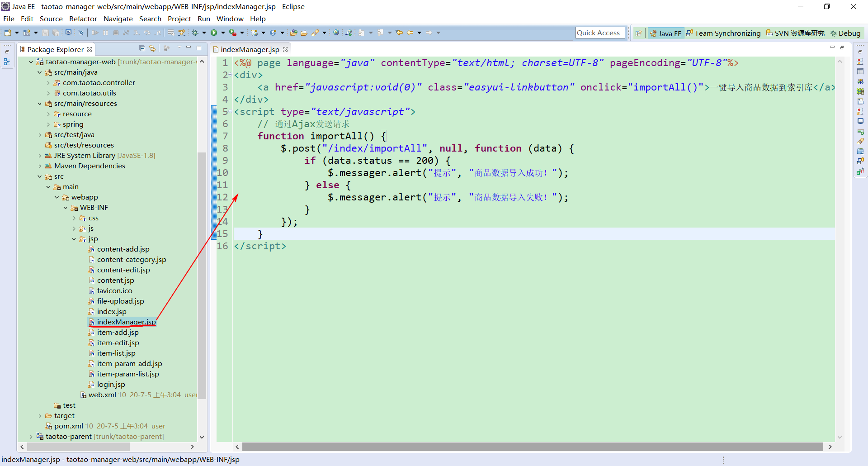868x466 pixels.
Task: Open the Navigate menu
Action: click(118, 19)
